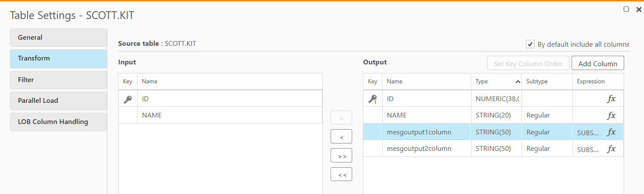
Task: Click SUBS... expression of mesgoutput2column
Action: [588, 149]
